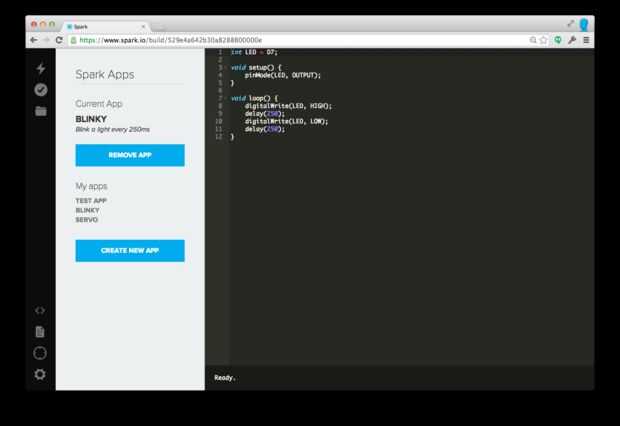
Task: Click the 'My apps' section label
Action: tap(91, 186)
